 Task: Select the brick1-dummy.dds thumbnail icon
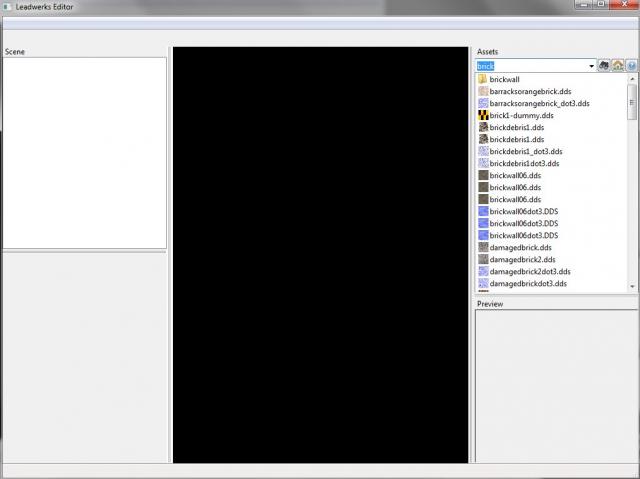pos(483,115)
